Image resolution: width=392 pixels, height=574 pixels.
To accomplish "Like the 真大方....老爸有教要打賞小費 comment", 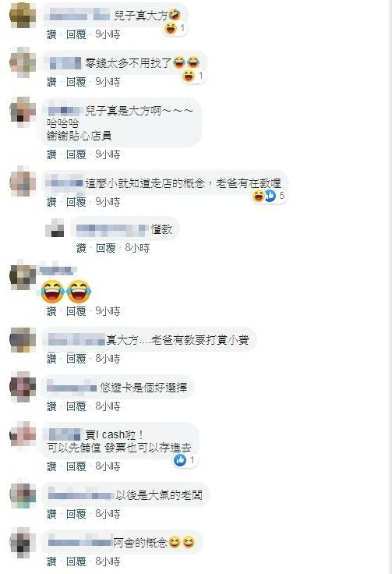I will pos(51,359).
